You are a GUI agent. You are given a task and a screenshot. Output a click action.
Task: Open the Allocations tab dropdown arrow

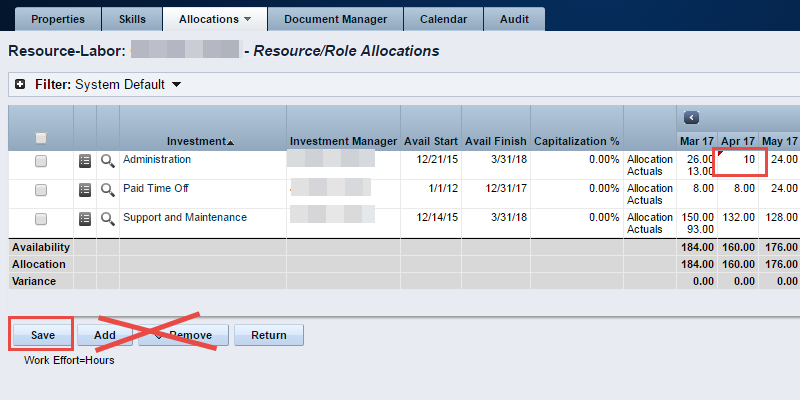pos(247,19)
